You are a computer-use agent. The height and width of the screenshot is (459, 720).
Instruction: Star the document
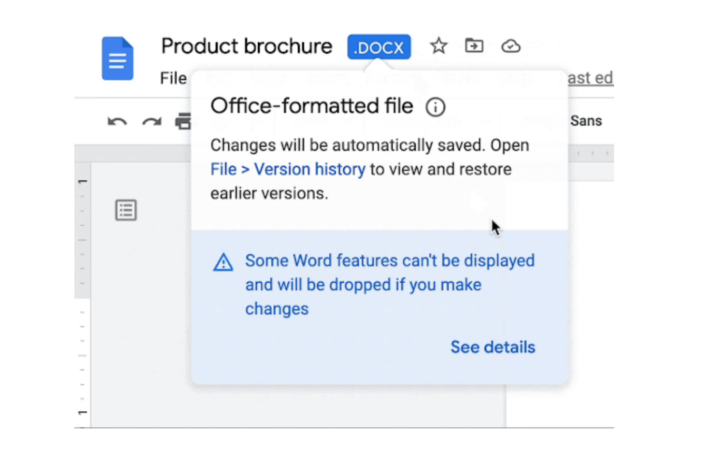438,46
